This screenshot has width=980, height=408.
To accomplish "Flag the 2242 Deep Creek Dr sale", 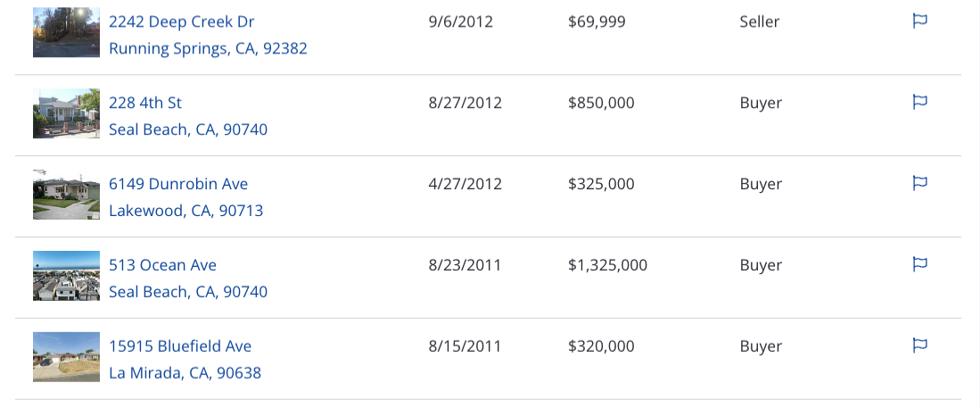I will [x=919, y=21].
